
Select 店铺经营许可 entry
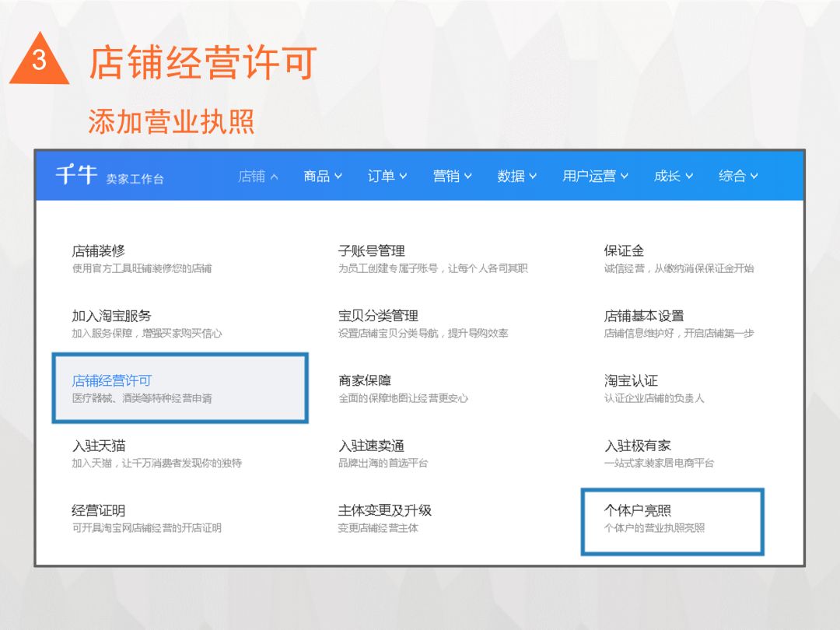pos(180,388)
